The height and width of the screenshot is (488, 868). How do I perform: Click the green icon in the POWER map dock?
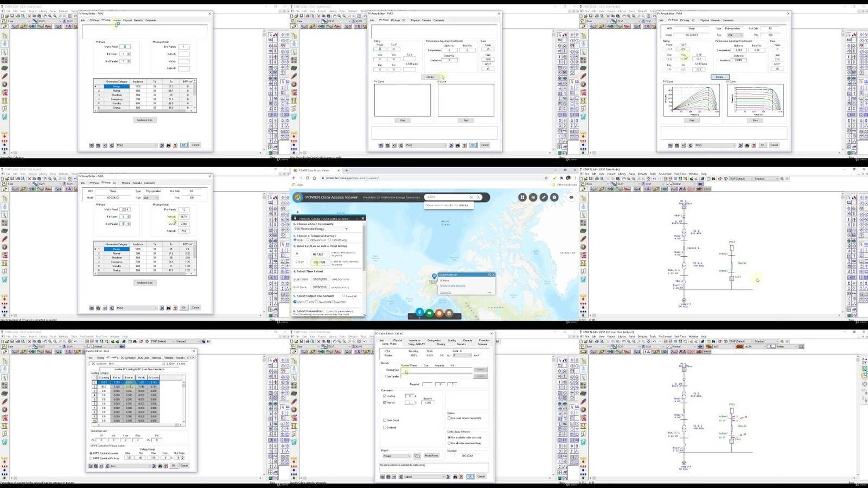click(429, 313)
